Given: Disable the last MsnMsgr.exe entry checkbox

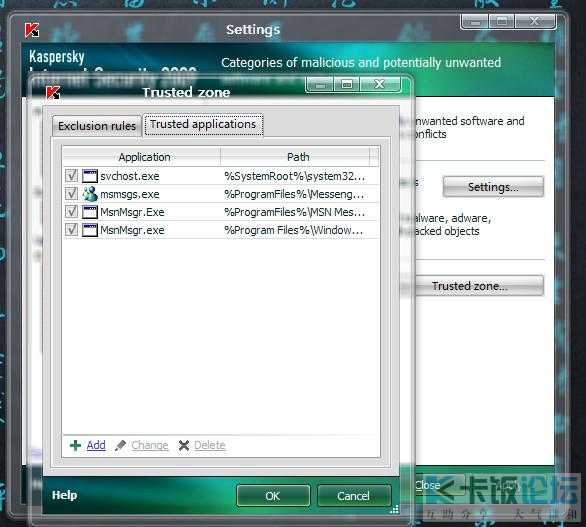Looking at the screenshot, I should (x=71, y=229).
